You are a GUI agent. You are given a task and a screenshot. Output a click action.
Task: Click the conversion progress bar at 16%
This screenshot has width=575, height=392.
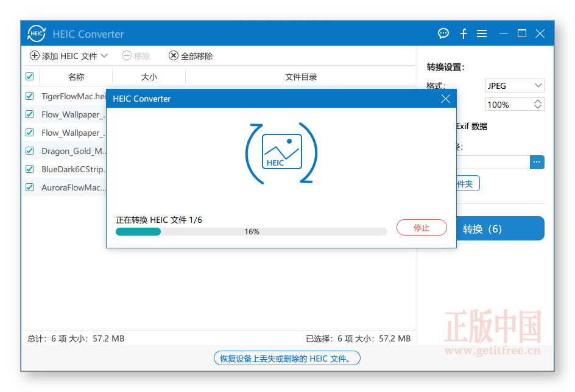[x=252, y=231]
